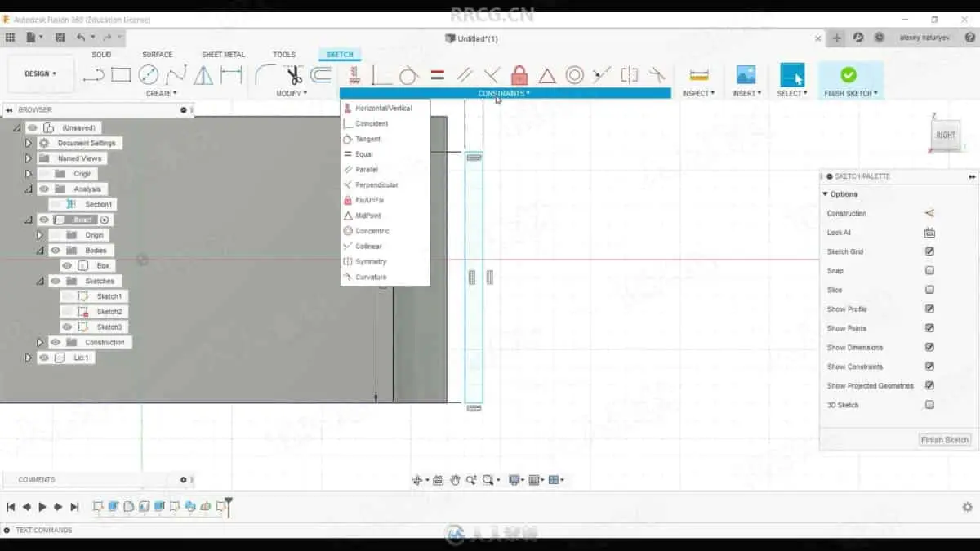The width and height of the screenshot is (980, 551).
Task: Click the Undo arrow
Action: pyautogui.click(x=81, y=38)
